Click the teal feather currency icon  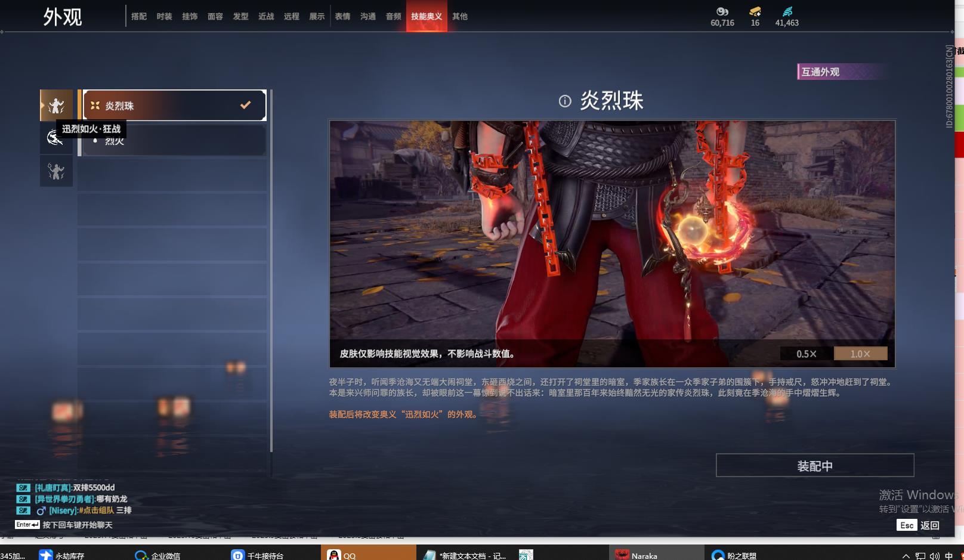click(x=787, y=11)
